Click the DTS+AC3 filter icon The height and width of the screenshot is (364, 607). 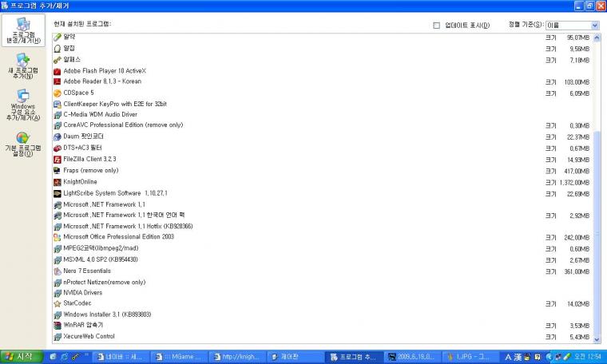58,148
